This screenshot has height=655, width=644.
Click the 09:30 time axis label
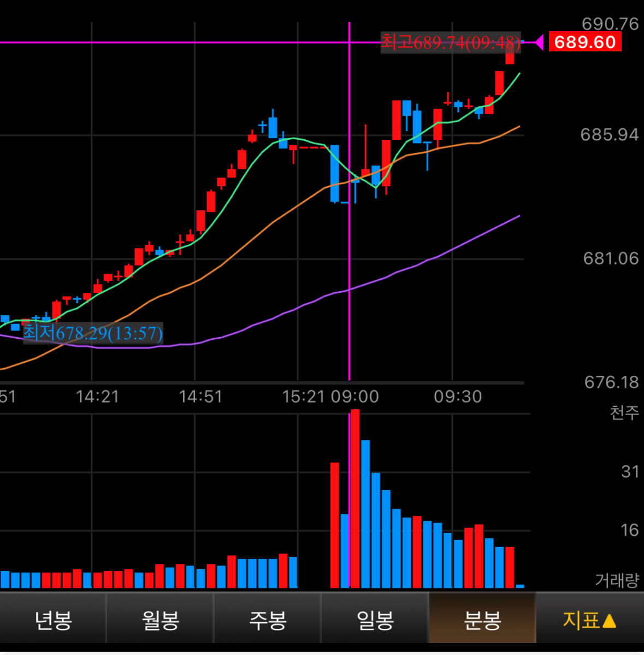(x=458, y=397)
